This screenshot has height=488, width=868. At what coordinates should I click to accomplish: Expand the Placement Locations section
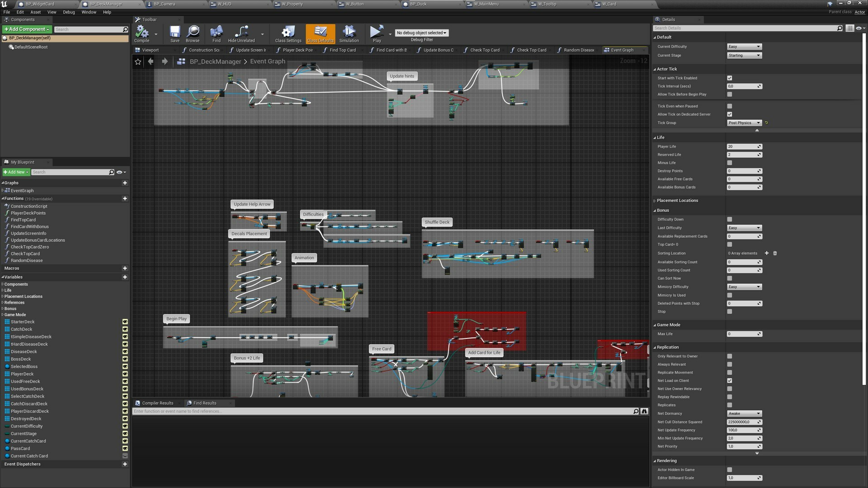point(654,200)
